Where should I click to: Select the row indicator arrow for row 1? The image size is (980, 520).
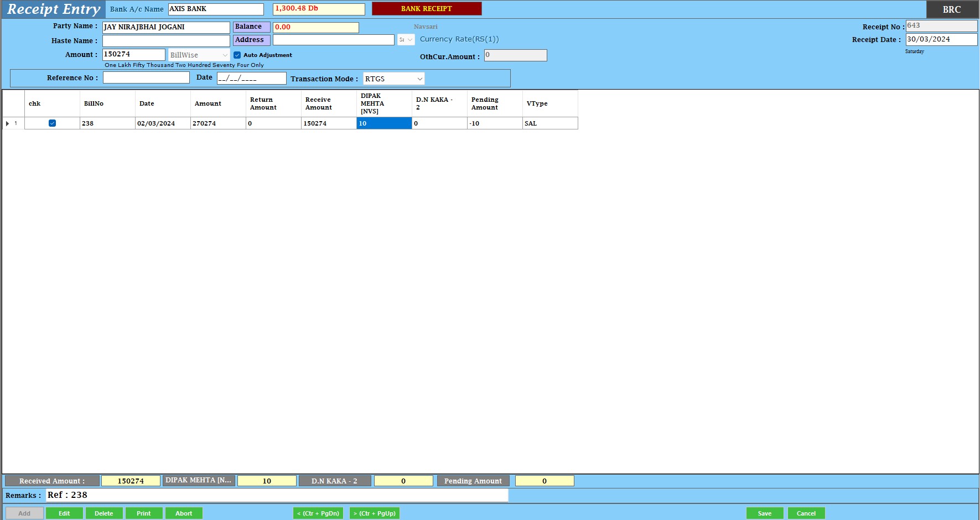pos(7,123)
